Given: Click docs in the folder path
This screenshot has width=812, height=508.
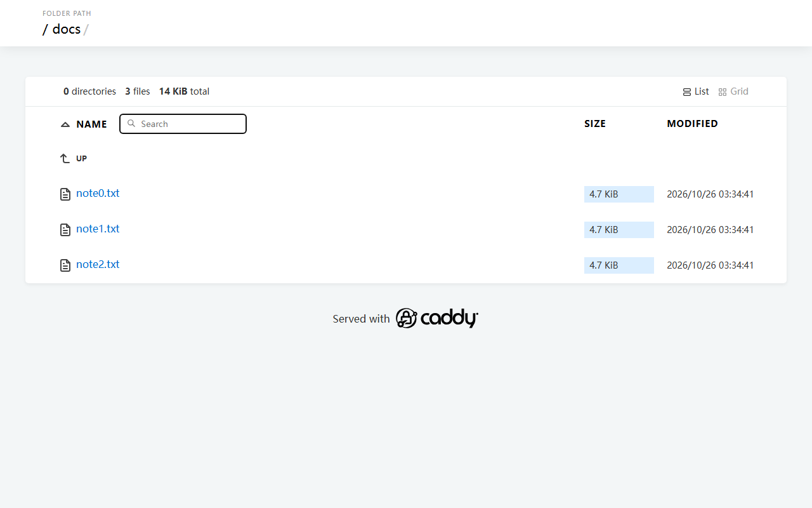Looking at the screenshot, I should (x=67, y=29).
